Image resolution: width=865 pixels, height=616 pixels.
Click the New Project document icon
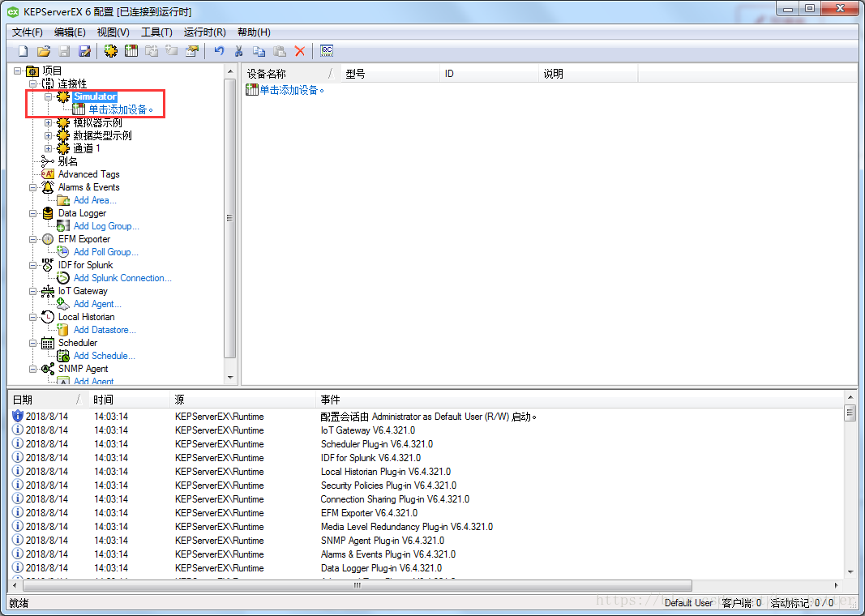click(22, 50)
